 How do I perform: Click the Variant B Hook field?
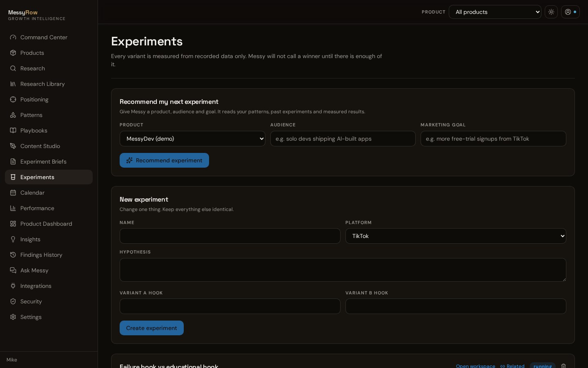click(x=456, y=306)
